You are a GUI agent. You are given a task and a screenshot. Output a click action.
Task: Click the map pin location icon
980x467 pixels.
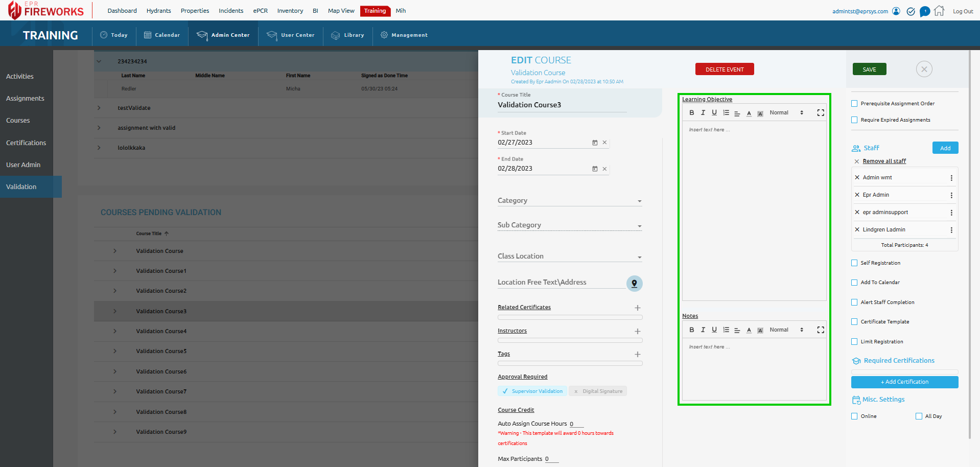coord(634,284)
